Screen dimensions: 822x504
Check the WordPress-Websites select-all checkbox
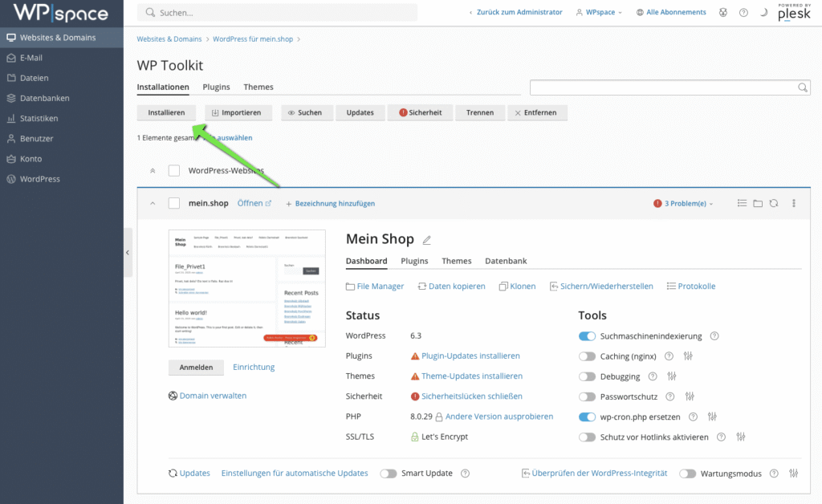click(x=174, y=171)
